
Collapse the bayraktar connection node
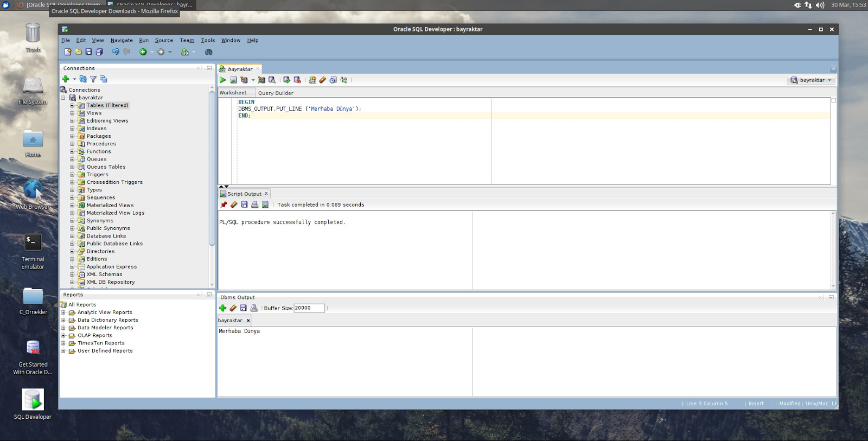63,98
